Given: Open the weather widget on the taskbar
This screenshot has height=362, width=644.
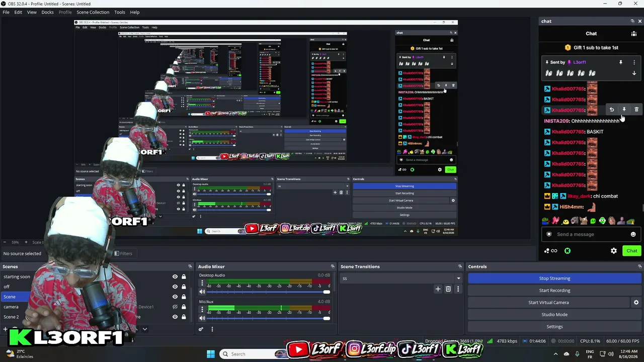Looking at the screenshot, I should pos(19,354).
